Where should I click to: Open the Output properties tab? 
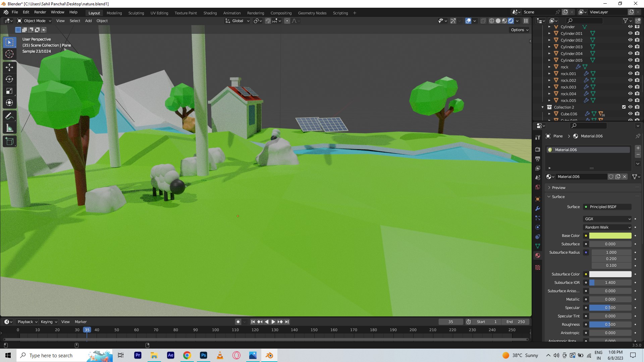point(538,159)
